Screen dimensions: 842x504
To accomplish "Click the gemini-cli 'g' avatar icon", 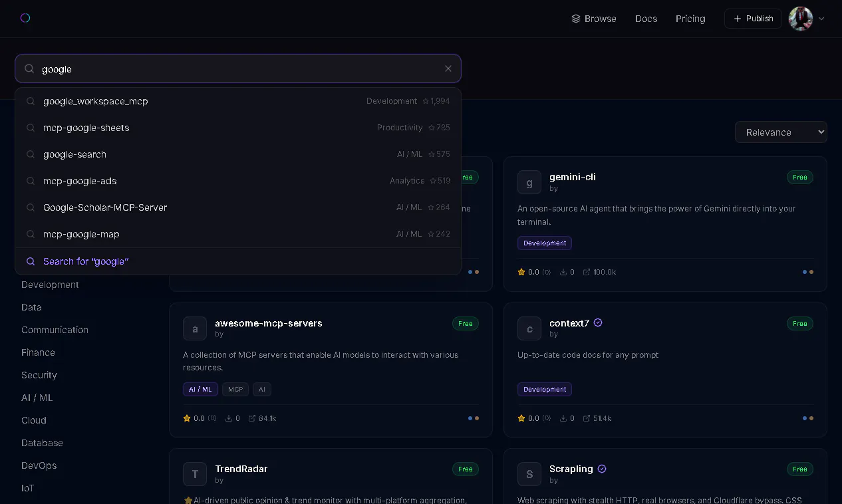I will pos(529,182).
